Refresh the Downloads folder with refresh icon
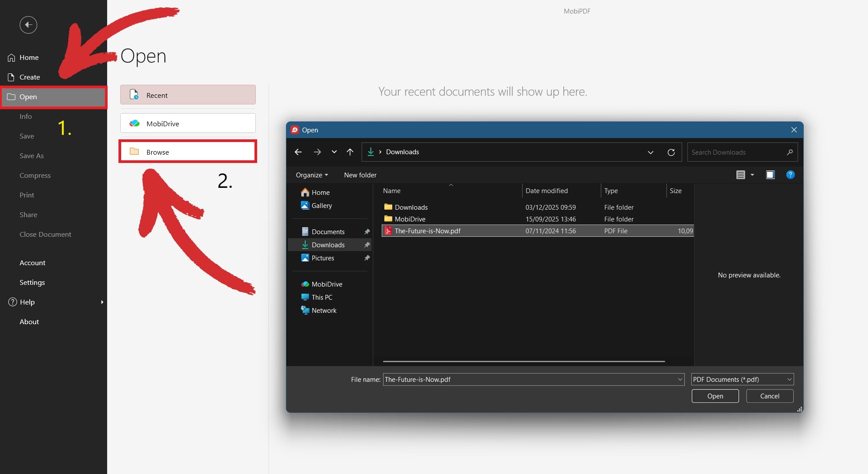 tap(671, 152)
